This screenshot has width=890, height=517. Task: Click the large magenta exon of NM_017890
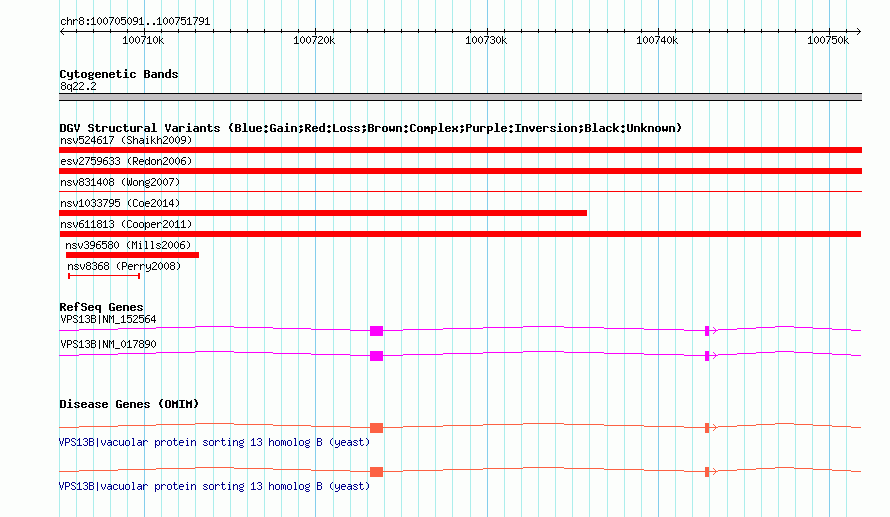[376, 356]
